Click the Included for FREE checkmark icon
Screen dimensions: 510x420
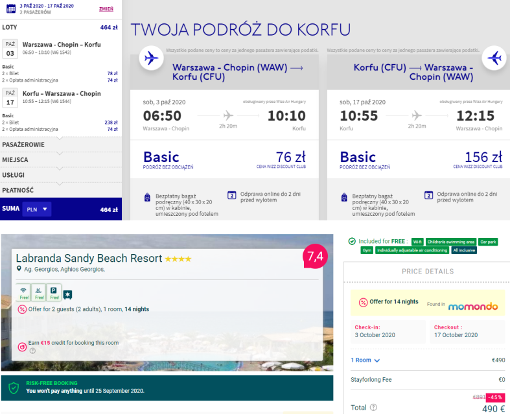(x=352, y=241)
